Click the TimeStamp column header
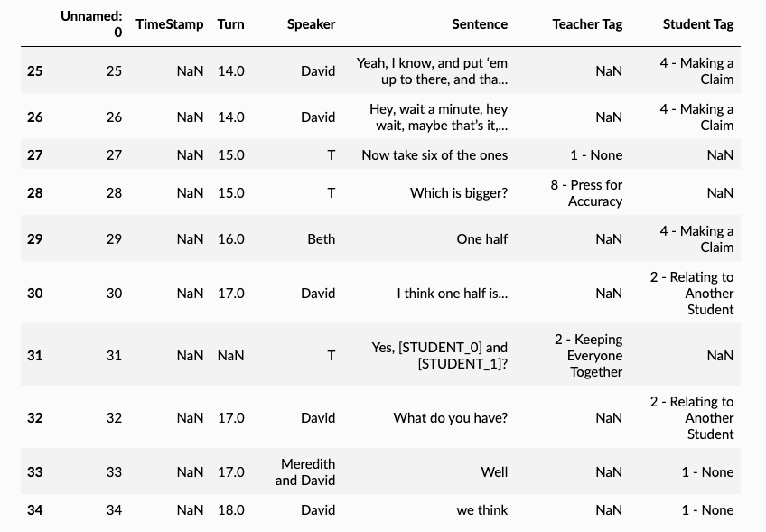Screen dimensions: 766x532 [170, 24]
